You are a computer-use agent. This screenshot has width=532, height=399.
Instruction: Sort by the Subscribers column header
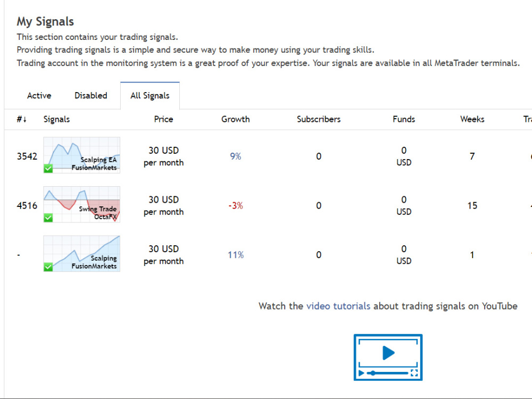pos(319,119)
